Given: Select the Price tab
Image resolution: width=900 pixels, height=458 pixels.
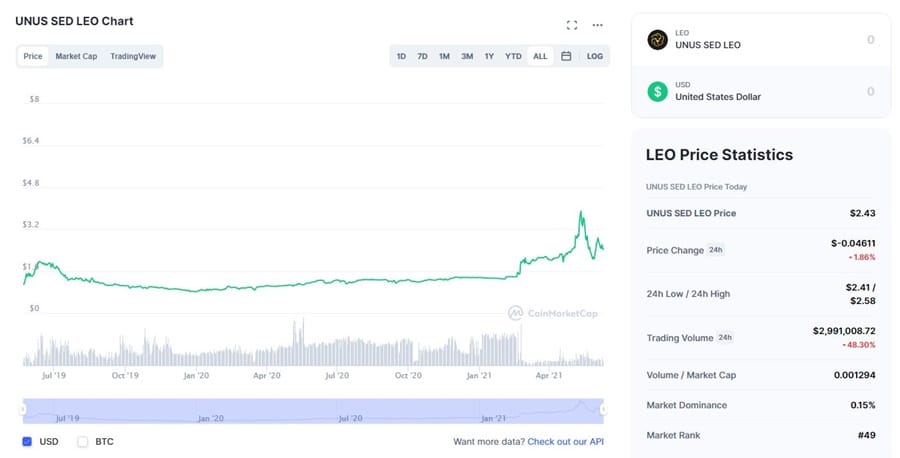Looking at the screenshot, I should (x=33, y=56).
